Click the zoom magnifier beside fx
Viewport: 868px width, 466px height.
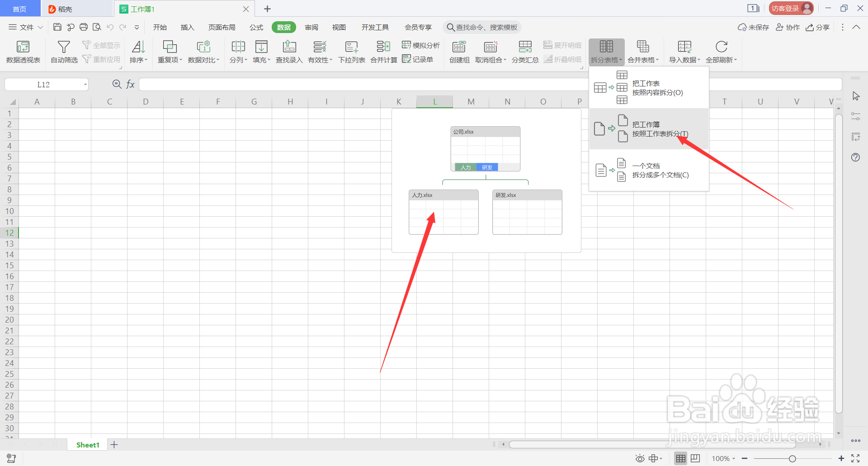click(117, 84)
